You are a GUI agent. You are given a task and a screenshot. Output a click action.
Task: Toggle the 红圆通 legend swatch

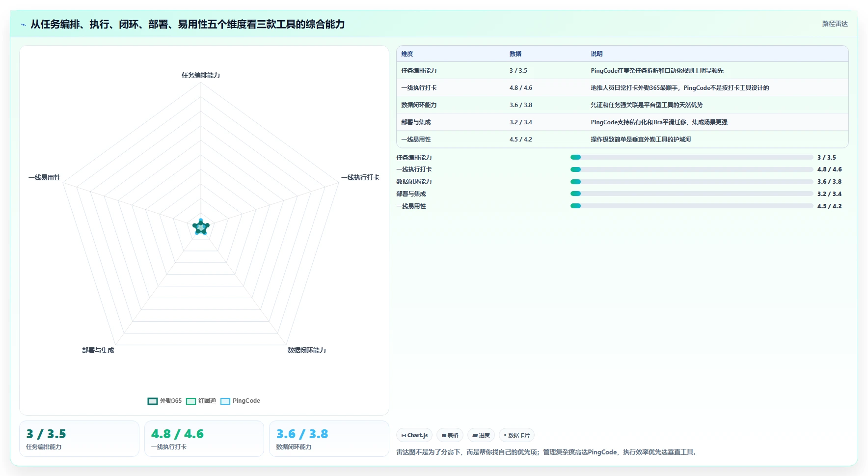191,401
